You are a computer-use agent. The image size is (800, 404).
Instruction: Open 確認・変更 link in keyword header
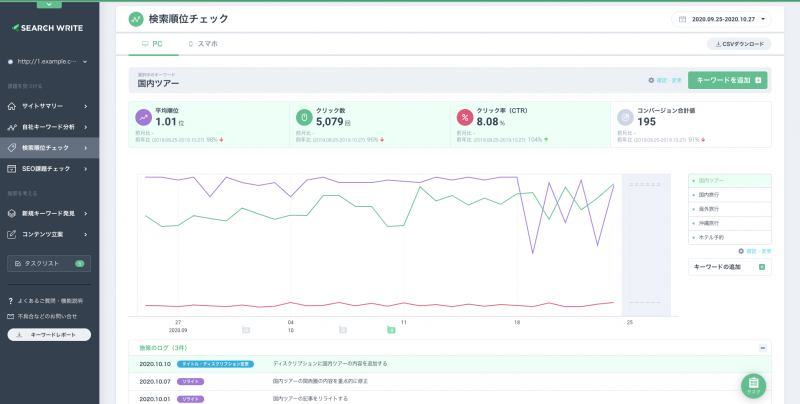pyautogui.click(x=669, y=81)
